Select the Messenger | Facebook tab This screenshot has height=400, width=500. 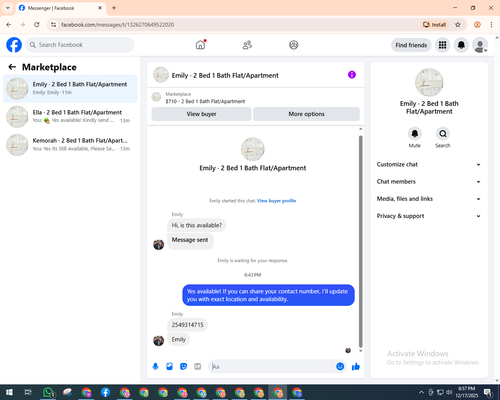coord(60,8)
